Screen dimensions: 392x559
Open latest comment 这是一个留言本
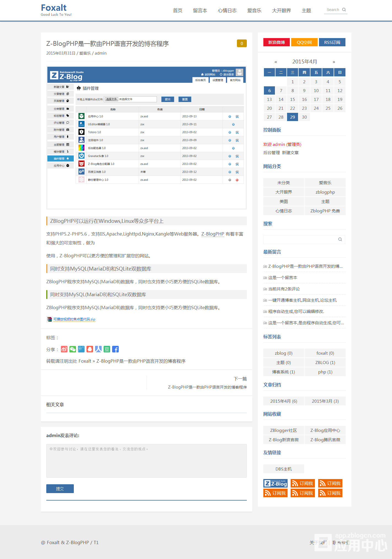pos(283,278)
